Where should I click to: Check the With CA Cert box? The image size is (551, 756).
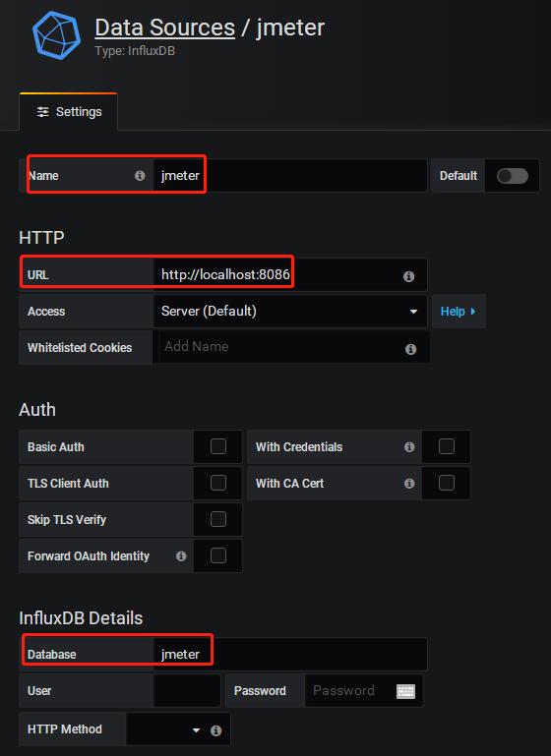click(x=447, y=483)
